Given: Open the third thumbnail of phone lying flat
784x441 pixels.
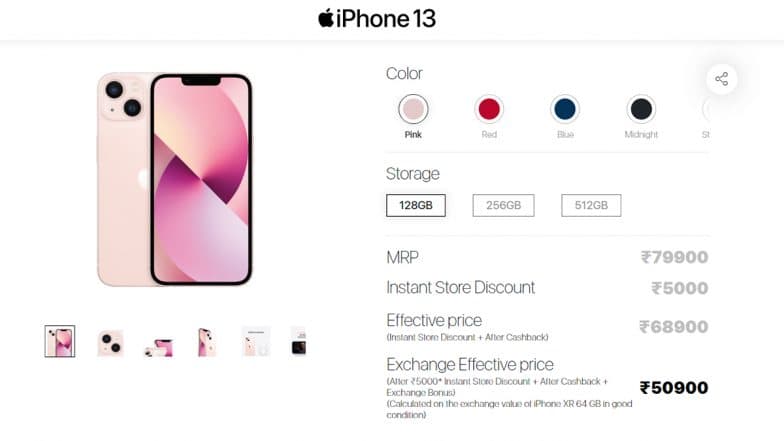Looking at the screenshot, I should 159,348.
